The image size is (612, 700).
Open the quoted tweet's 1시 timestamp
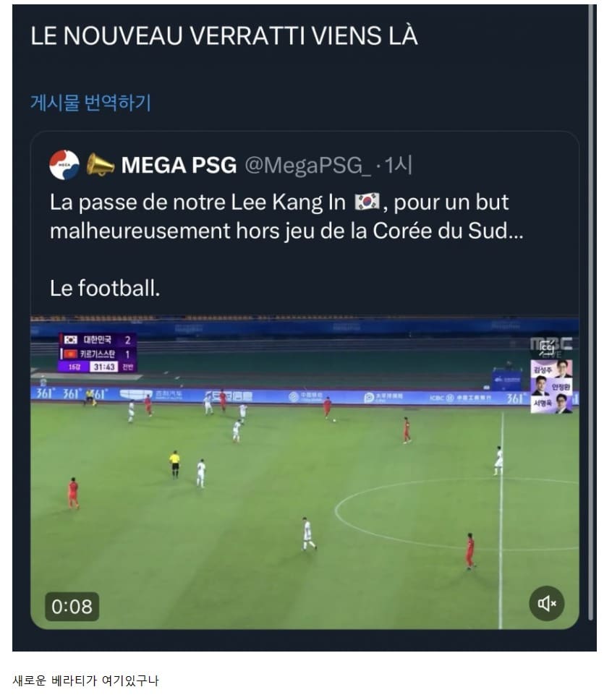[x=399, y=165]
